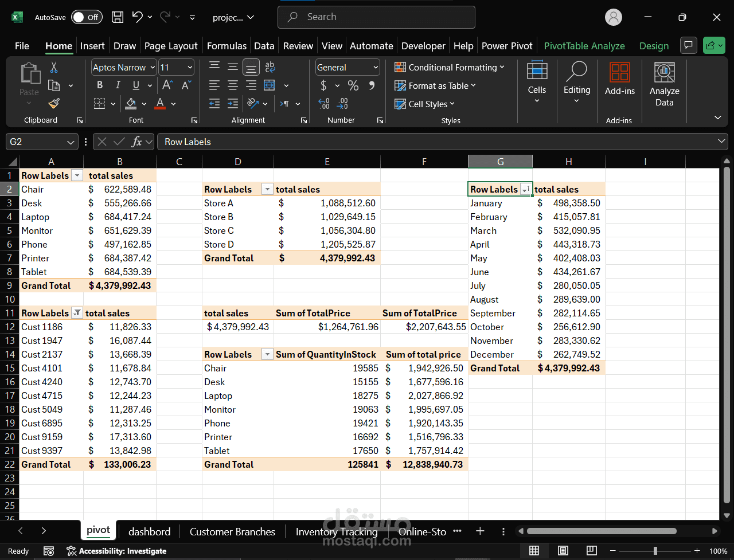The image size is (734, 560).
Task: Open Row Labels filter in cell D14
Action: pos(267,355)
